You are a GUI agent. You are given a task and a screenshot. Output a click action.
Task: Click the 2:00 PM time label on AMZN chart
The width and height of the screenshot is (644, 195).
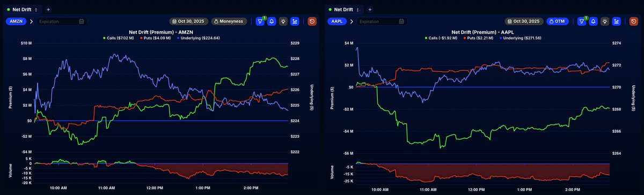[251, 189]
